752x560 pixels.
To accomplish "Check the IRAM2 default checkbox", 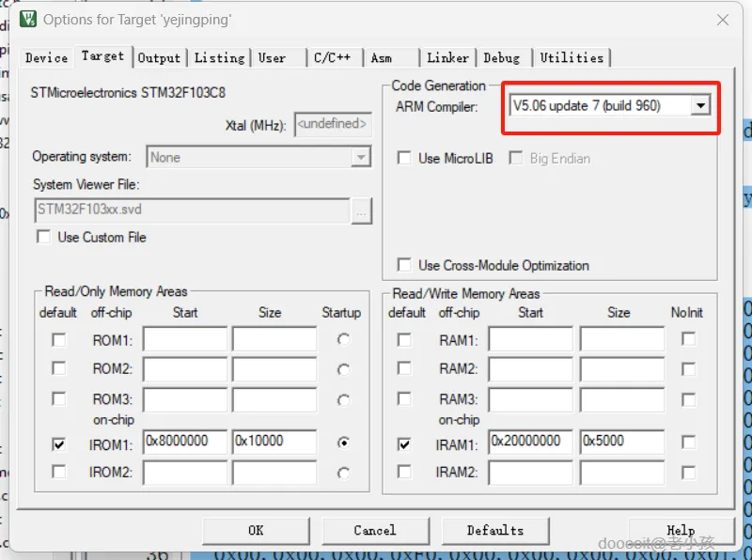I will (404, 472).
